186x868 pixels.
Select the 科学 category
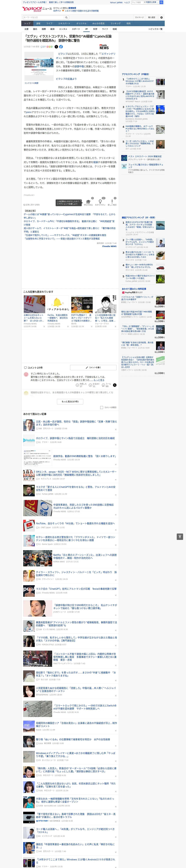[x=95, y=29]
